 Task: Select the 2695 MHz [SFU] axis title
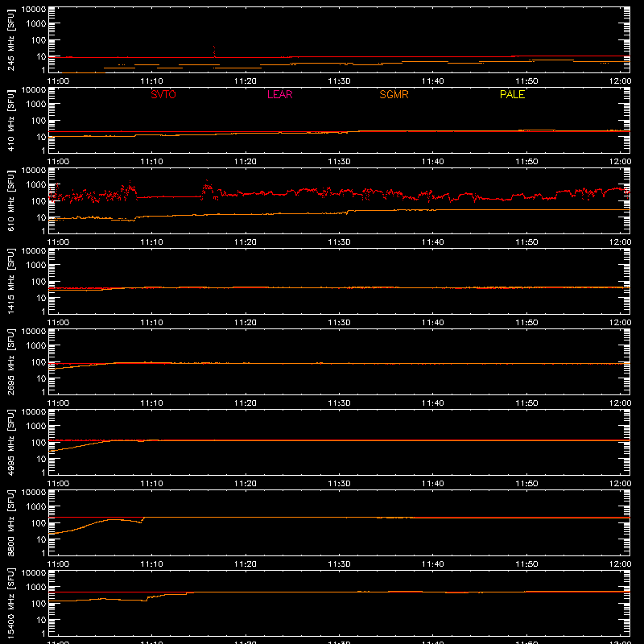(10, 361)
